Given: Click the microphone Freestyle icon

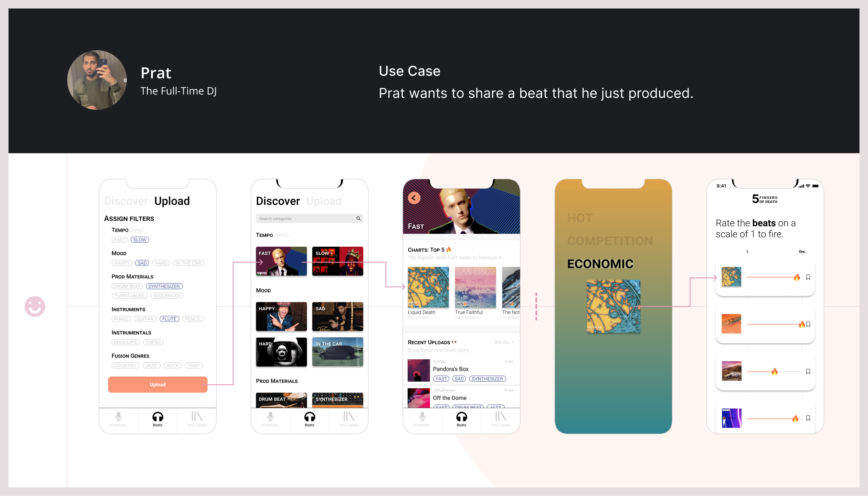Looking at the screenshot, I should click(118, 417).
